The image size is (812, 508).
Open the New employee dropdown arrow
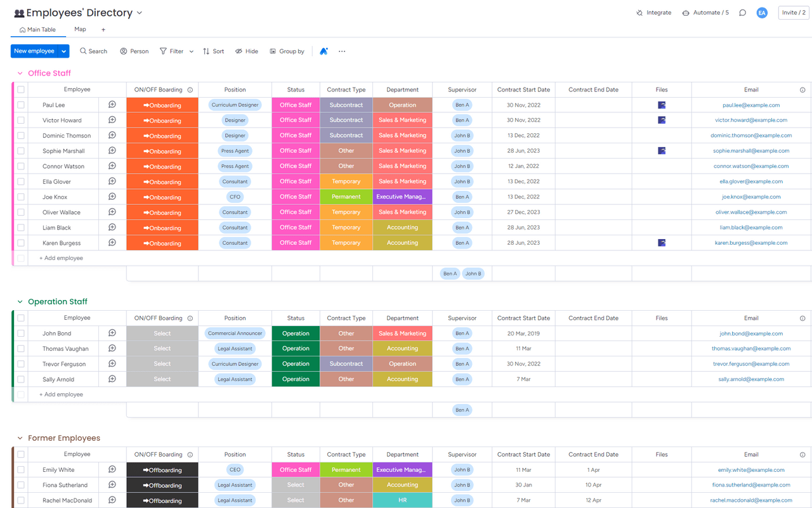(64, 51)
